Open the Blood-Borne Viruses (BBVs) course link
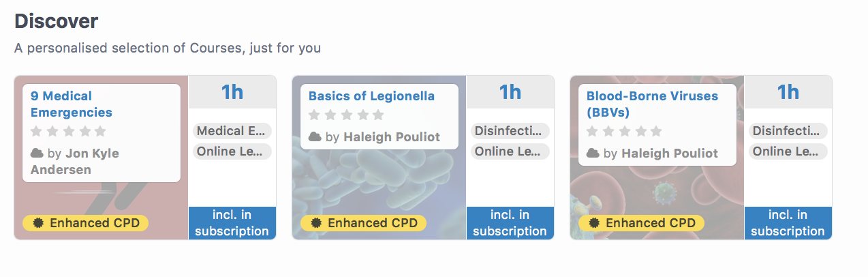The width and height of the screenshot is (868, 277). 652,104
